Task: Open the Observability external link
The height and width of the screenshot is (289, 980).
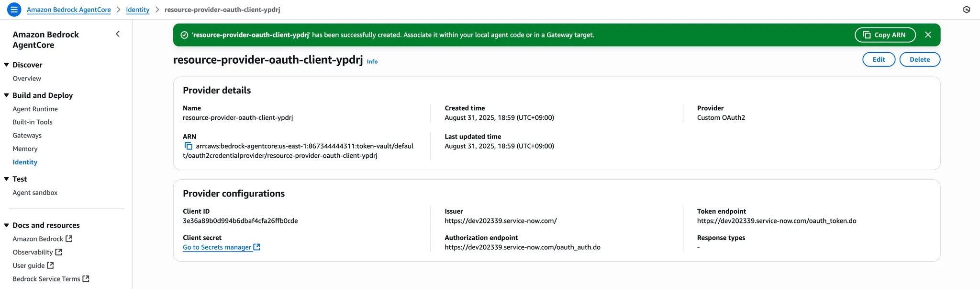Action: pyautogui.click(x=37, y=252)
